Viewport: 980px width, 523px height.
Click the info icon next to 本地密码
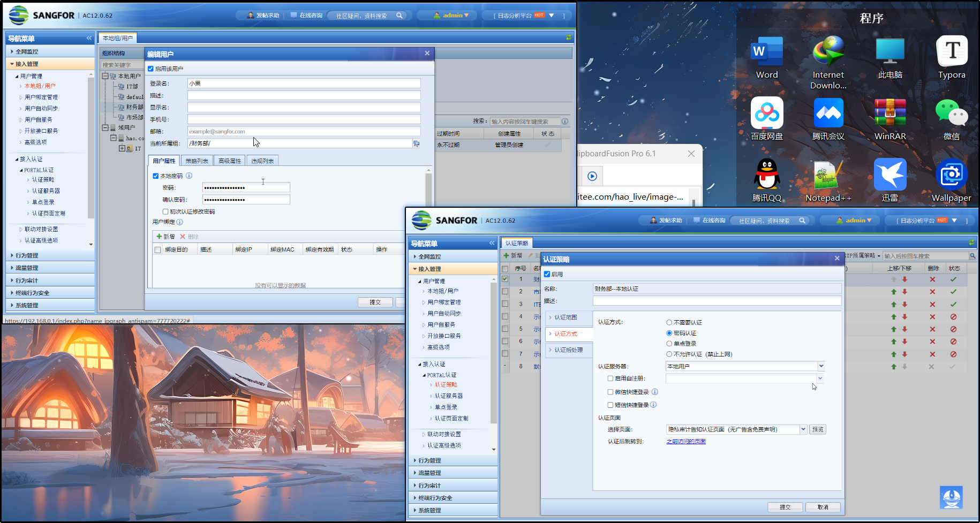click(189, 176)
